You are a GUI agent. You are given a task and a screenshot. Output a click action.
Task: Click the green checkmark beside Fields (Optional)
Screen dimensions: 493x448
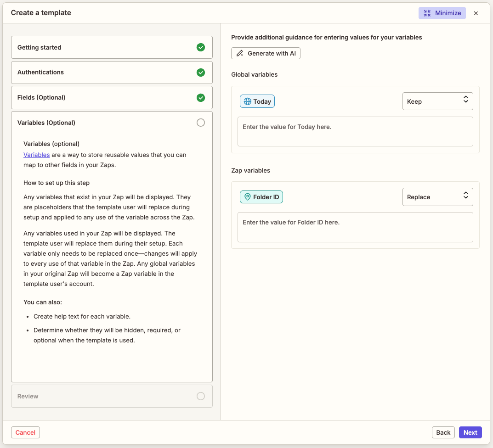pos(201,98)
